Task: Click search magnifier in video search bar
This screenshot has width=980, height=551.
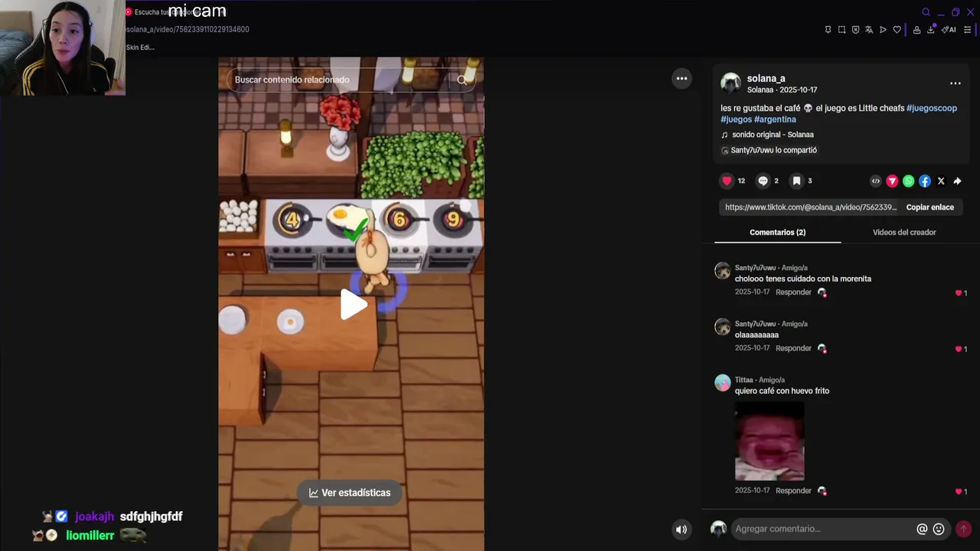Action: coord(462,80)
